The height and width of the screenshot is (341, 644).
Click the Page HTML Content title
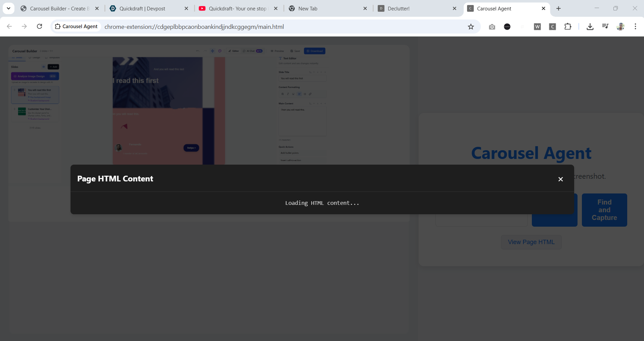115,179
